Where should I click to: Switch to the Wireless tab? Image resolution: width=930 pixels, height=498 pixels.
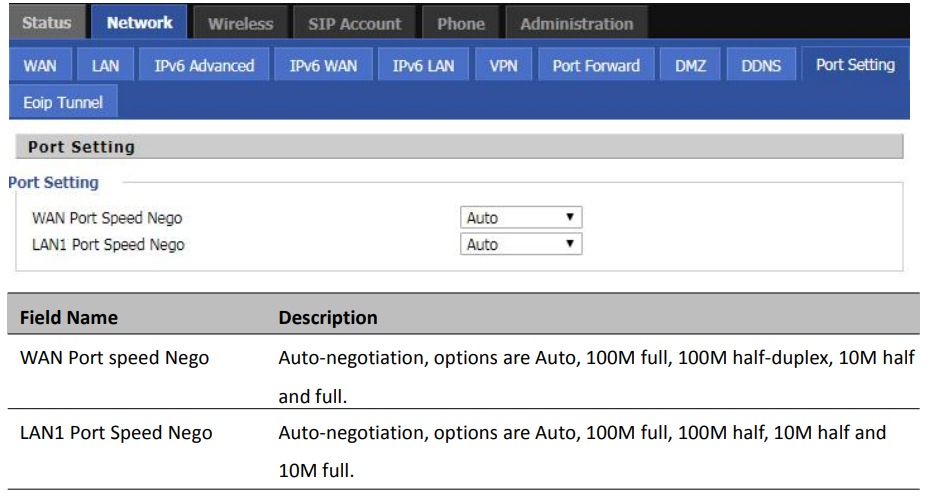click(x=240, y=24)
